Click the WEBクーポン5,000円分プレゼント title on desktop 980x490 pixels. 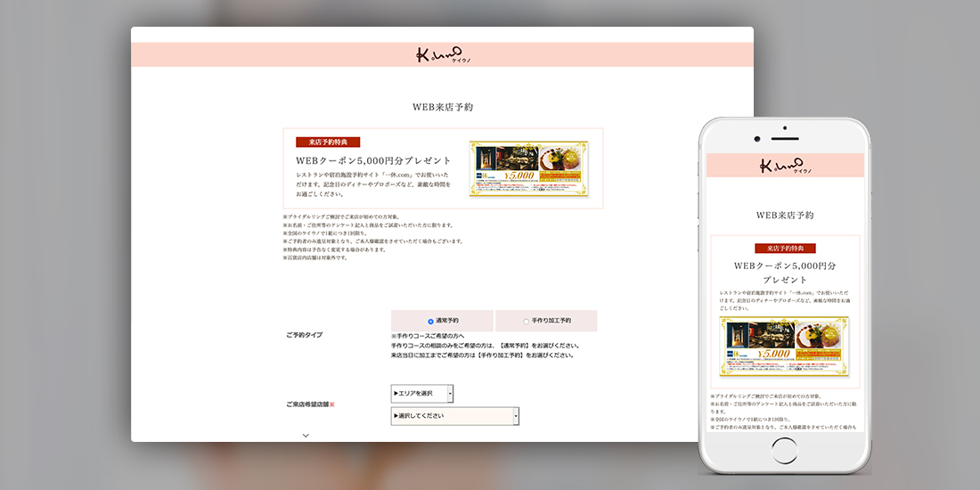373,160
